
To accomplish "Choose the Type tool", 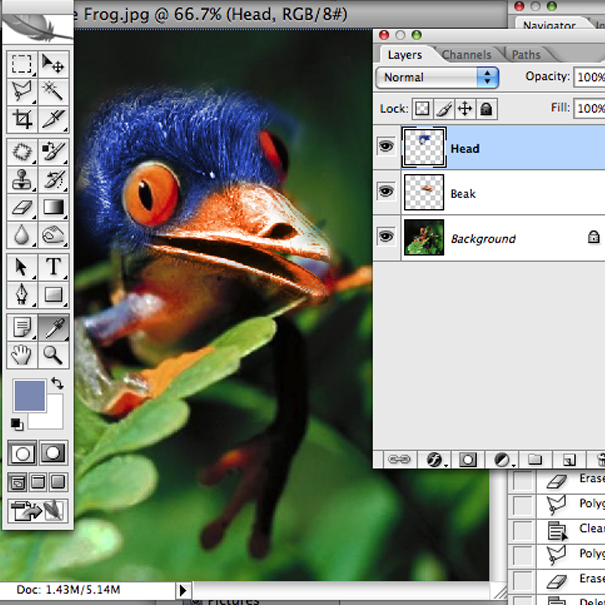I will [x=53, y=267].
